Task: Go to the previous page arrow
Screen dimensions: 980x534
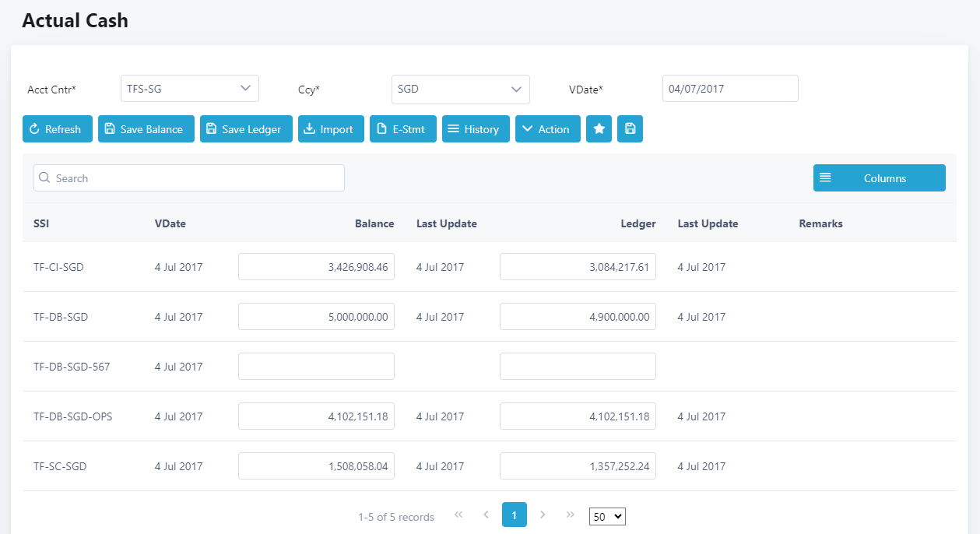Action: 486,515
